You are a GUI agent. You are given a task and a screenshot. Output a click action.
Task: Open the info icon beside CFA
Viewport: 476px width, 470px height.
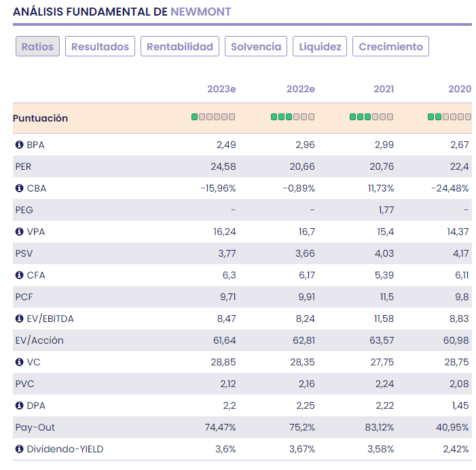pos(19,275)
